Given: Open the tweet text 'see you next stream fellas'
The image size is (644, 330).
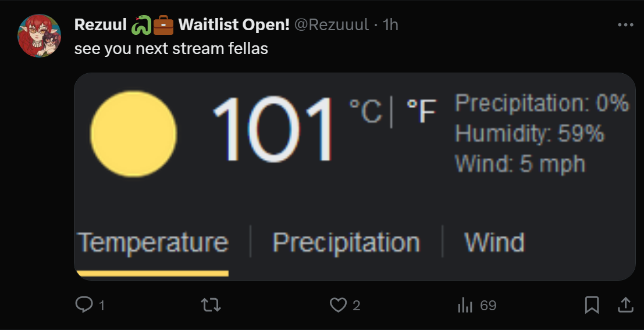Looking at the screenshot, I should click(171, 49).
